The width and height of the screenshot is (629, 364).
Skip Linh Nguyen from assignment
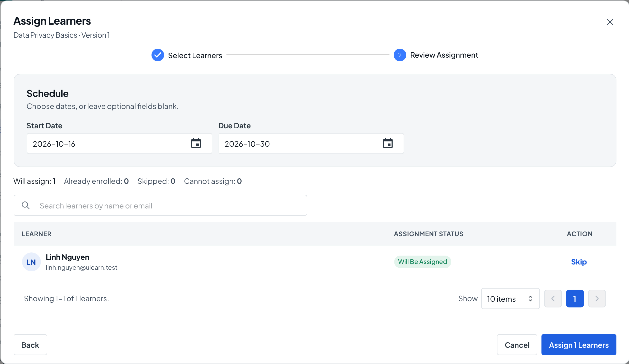tap(579, 262)
